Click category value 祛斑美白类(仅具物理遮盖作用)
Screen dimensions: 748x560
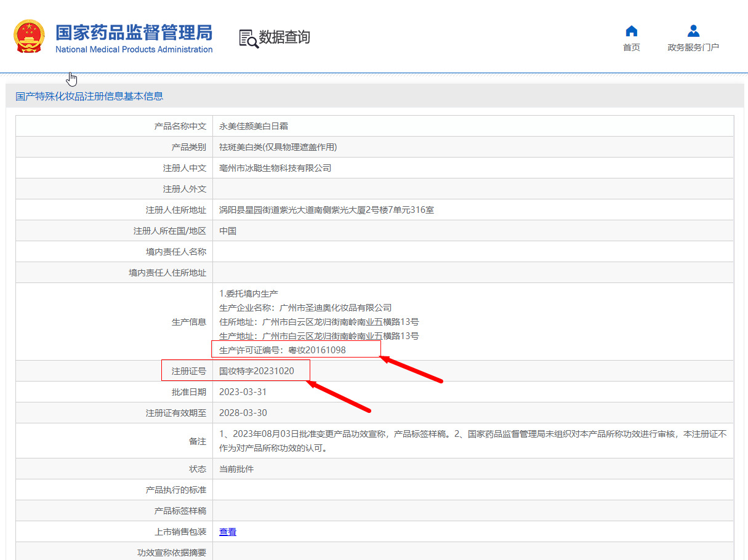point(278,147)
